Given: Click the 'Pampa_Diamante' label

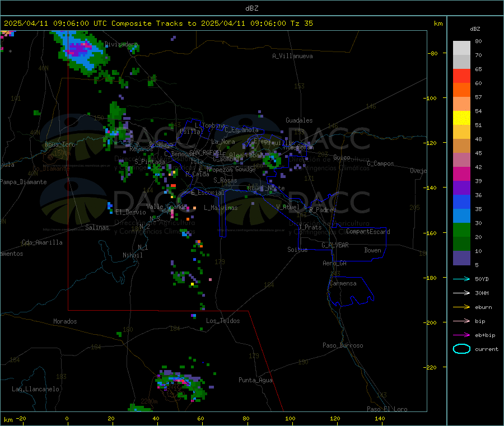Looking at the screenshot, I should coord(24,182).
